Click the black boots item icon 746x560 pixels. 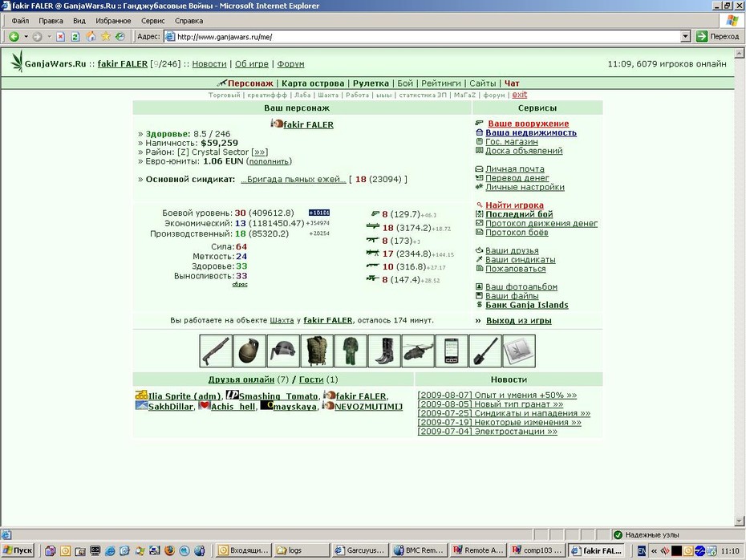click(x=384, y=351)
